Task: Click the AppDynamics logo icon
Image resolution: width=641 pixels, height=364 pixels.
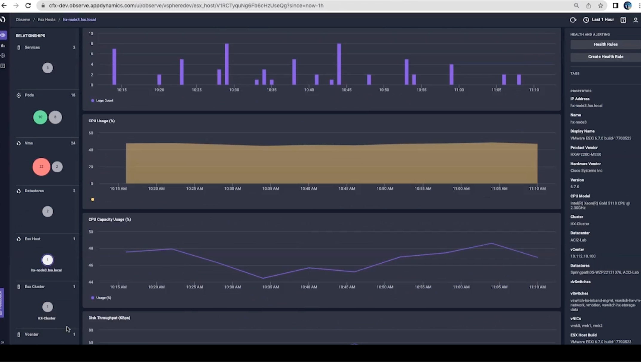Action: 3,20
